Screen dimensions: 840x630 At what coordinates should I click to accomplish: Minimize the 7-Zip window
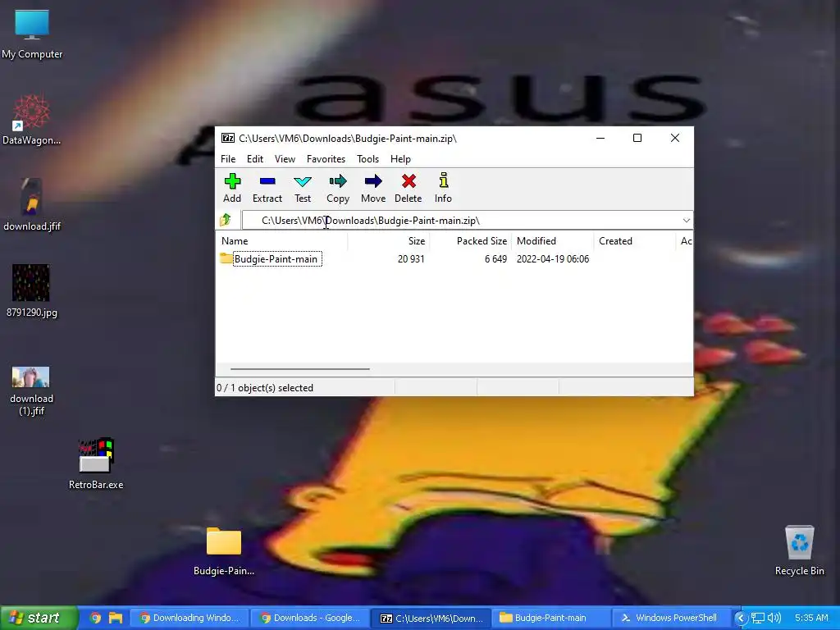pos(600,138)
